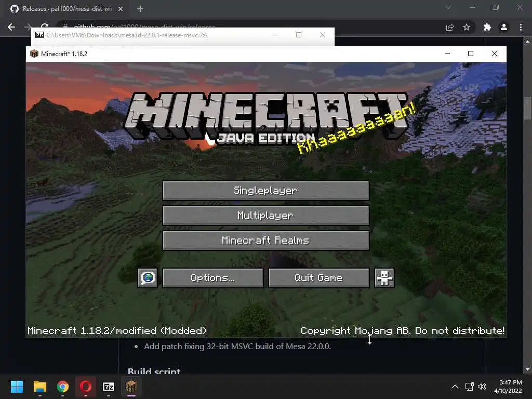Open the Windows Start menu

coord(17,387)
